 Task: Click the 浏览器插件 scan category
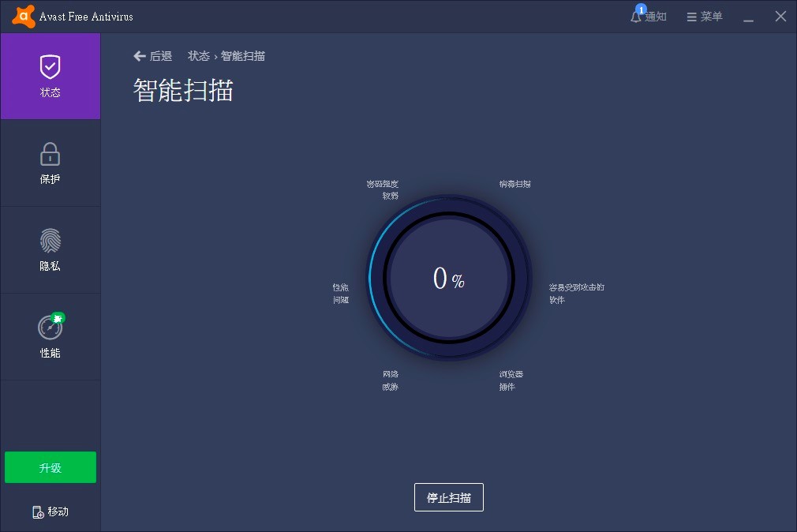click(x=509, y=380)
